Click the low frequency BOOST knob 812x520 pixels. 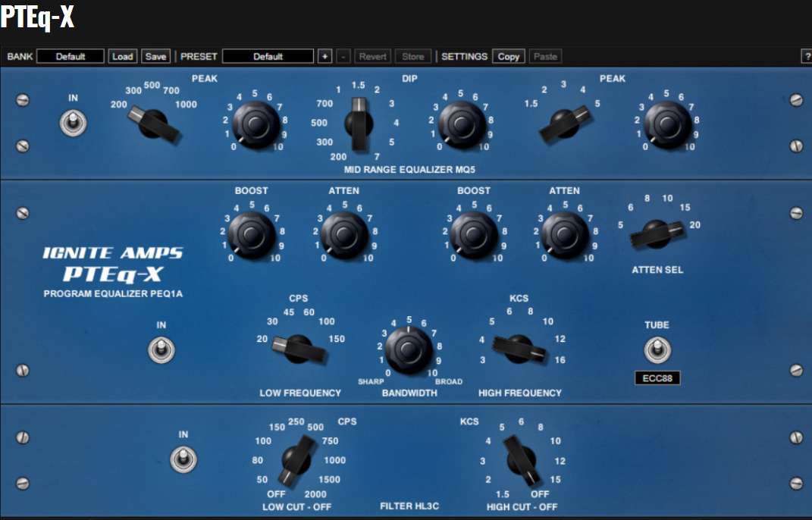251,235
